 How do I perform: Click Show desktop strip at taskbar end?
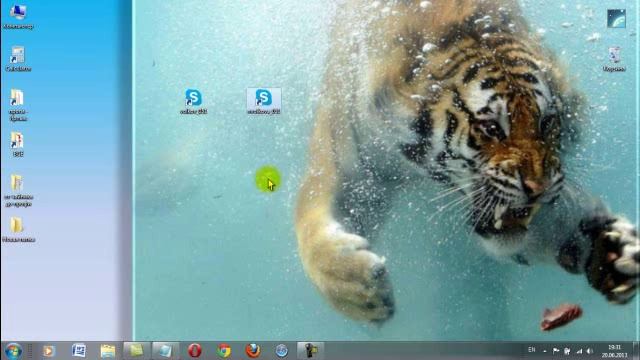coord(637,351)
